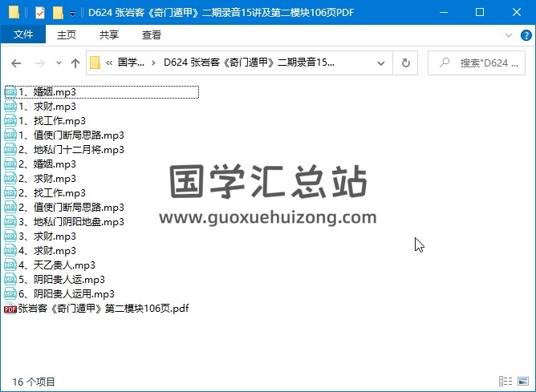This screenshot has width=536, height=392.
Task: Open the Customize Quick Access Toolbar dropdown
Action: click(72, 14)
